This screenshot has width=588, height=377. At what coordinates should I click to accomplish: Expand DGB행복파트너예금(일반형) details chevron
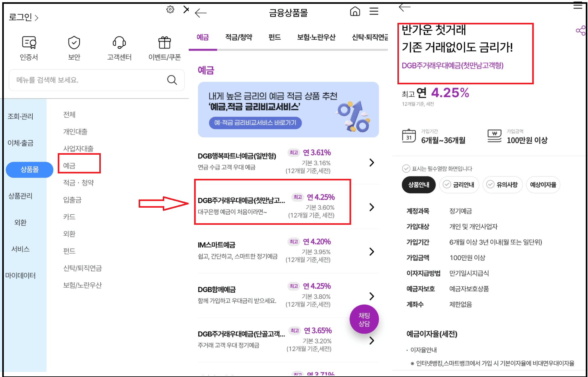tap(371, 162)
